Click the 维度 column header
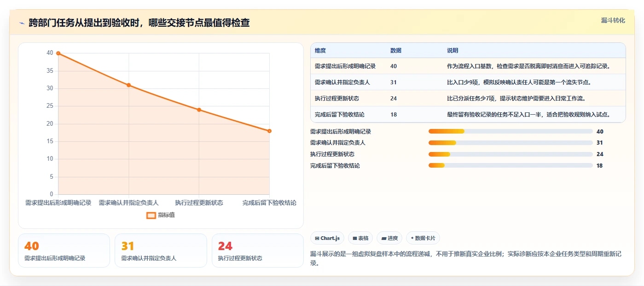The height and width of the screenshot is (286, 644). tap(320, 51)
